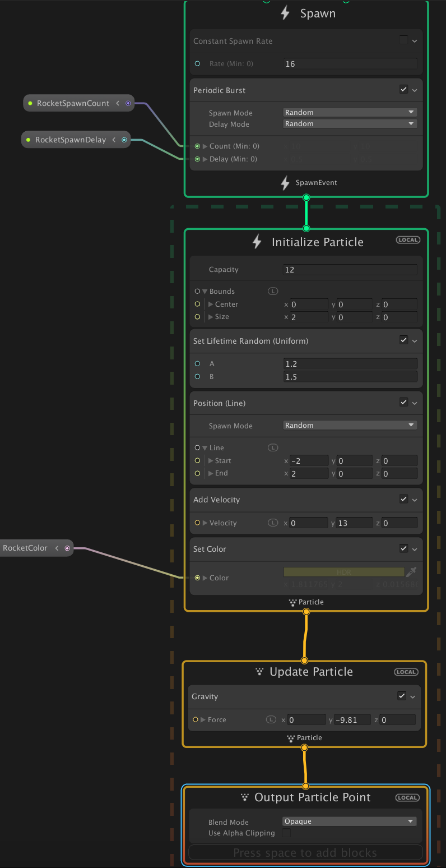Viewport: 446px width, 868px height.
Task: Click the L space icon next to Line
Action: (273, 447)
